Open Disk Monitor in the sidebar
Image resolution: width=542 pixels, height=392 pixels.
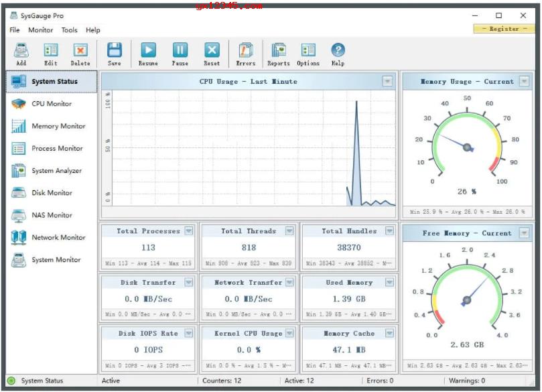52,193
